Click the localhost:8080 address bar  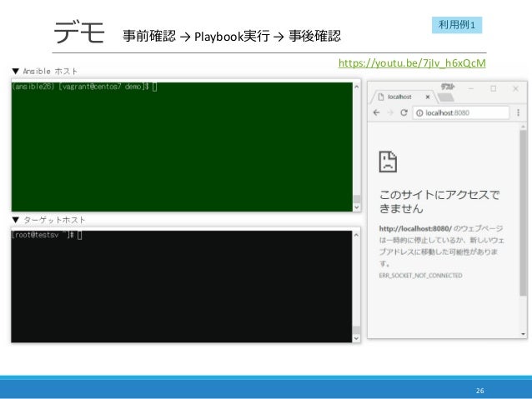tap(461, 113)
